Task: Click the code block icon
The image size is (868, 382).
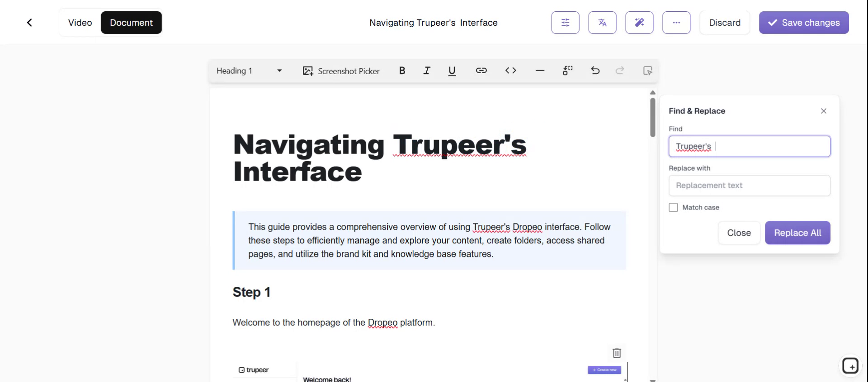Action: tap(510, 70)
